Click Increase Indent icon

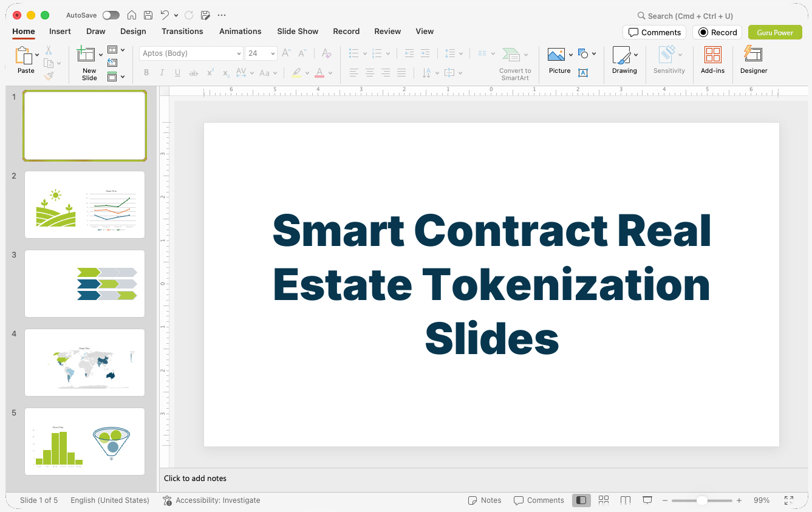tap(425, 53)
